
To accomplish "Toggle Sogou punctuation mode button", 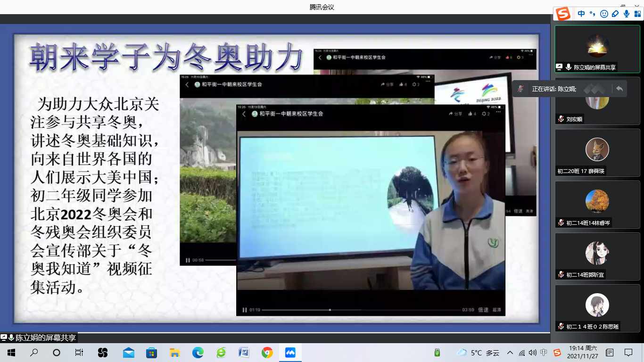I will [593, 14].
